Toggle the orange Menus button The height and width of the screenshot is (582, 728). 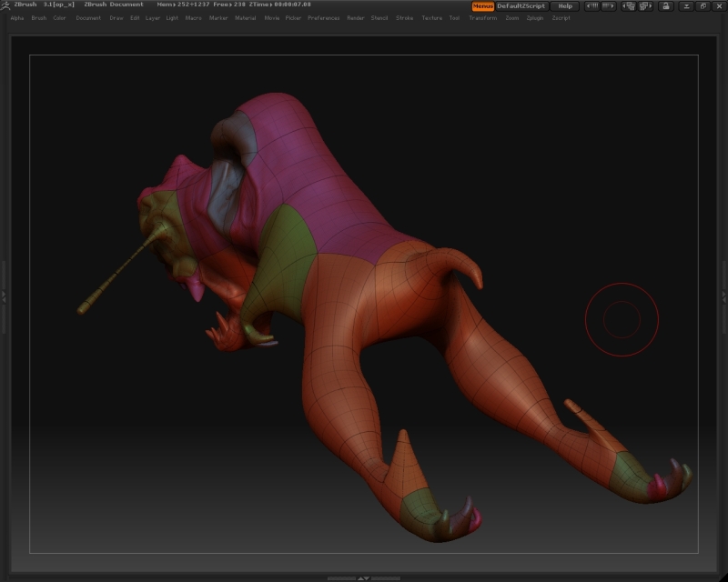click(x=483, y=6)
